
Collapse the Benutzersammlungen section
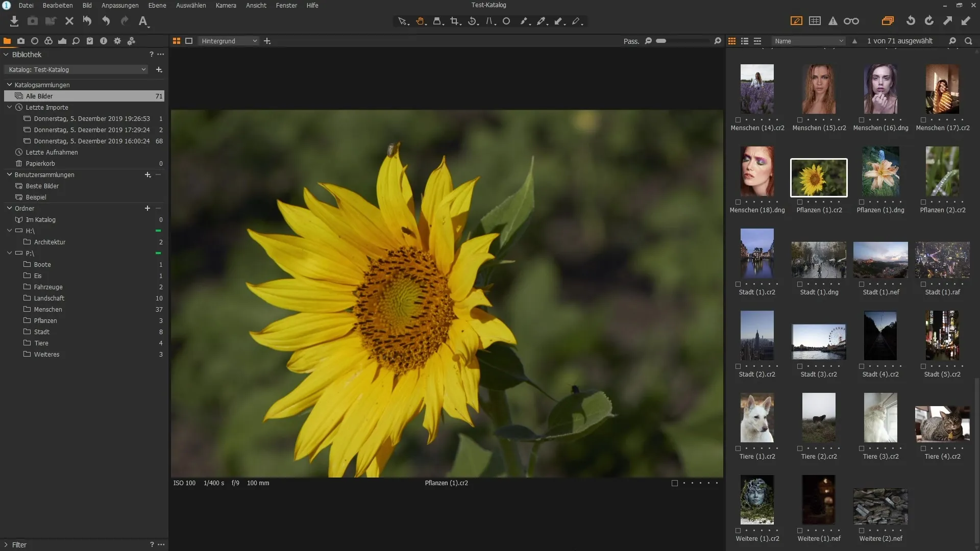[9, 174]
